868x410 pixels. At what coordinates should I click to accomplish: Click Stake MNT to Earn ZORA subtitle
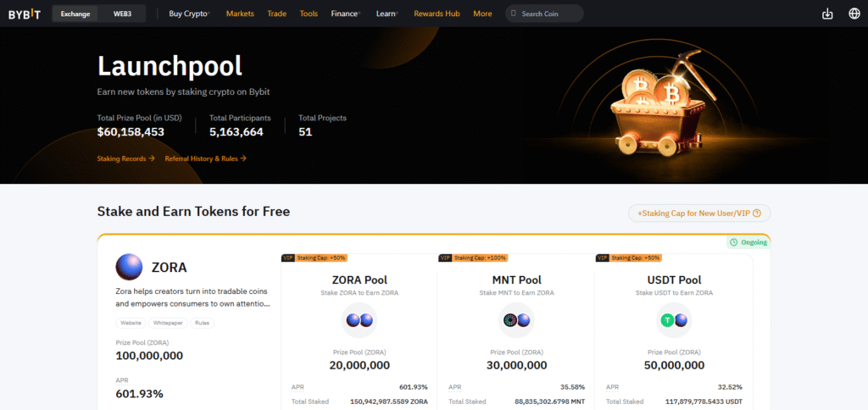[516, 293]
